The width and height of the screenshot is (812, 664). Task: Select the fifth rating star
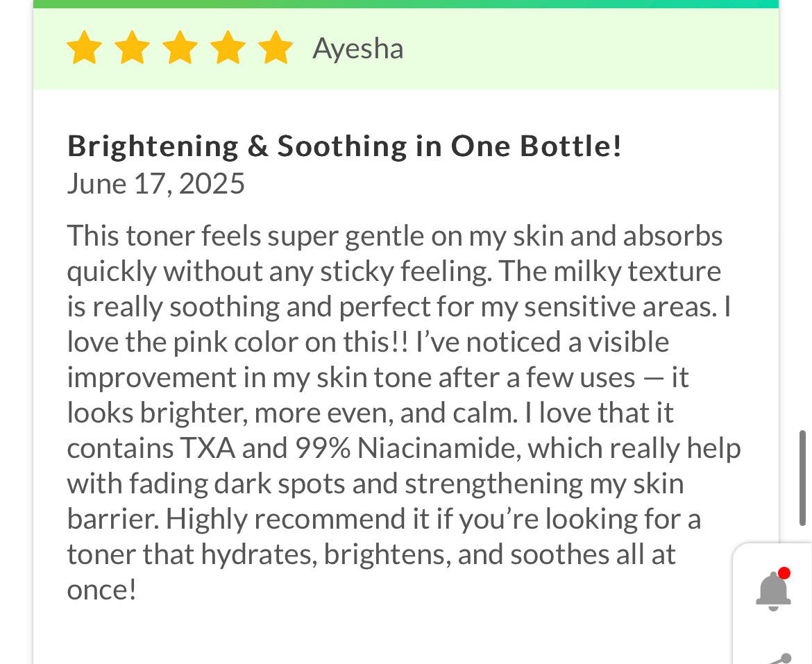click(276, 48)
